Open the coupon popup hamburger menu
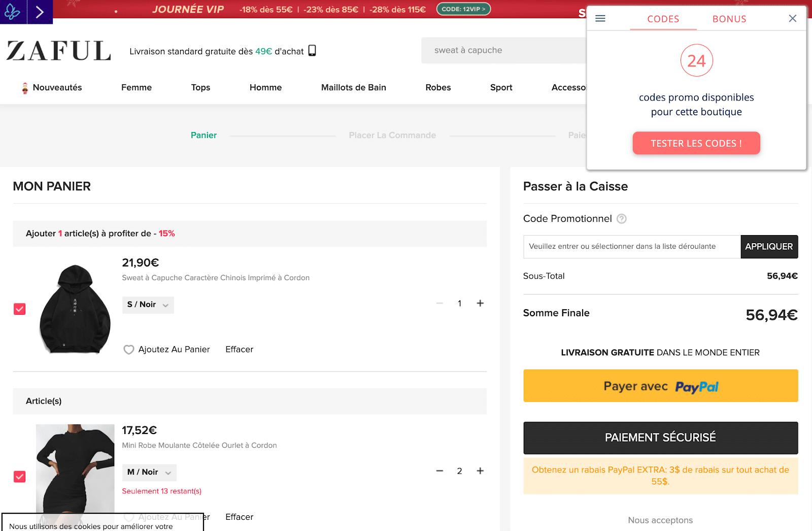The image size is (812, 531). [x=600, y=18]
